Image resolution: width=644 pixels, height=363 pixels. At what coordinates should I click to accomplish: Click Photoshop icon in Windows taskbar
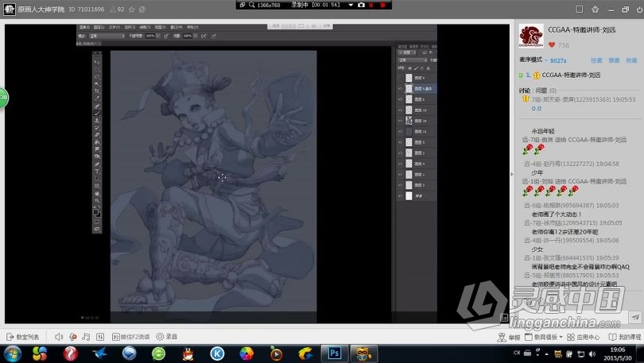click(x=334, y=353)
